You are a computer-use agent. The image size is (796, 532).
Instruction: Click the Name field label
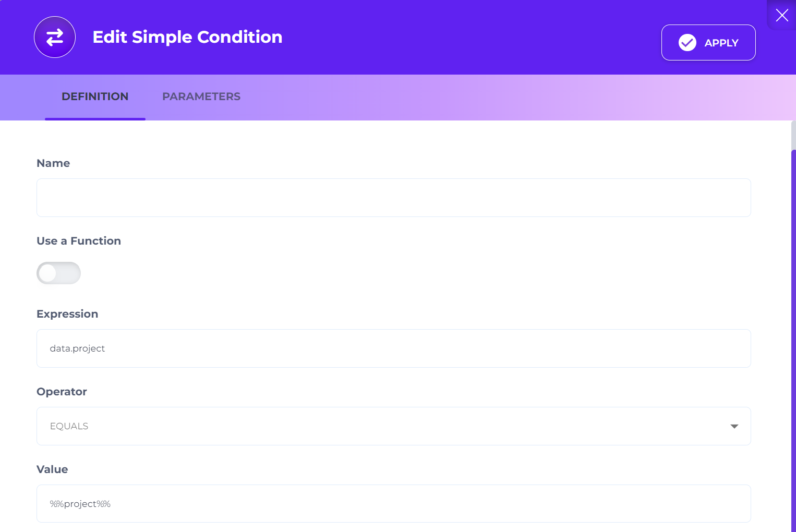[53, 163]
